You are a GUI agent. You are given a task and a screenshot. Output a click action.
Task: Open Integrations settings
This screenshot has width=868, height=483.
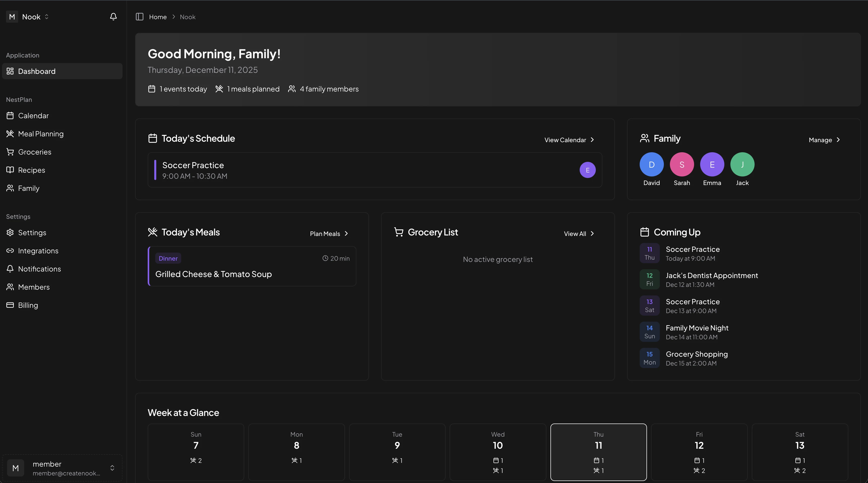(x=38, y=250)
